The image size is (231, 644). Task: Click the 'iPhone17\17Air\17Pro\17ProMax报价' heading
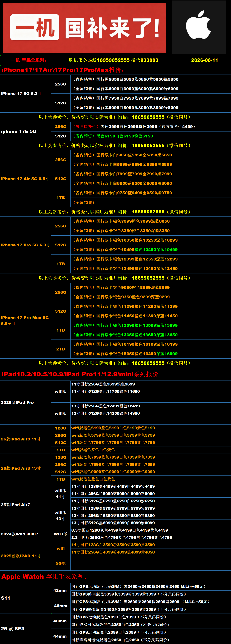coord(63,70)
